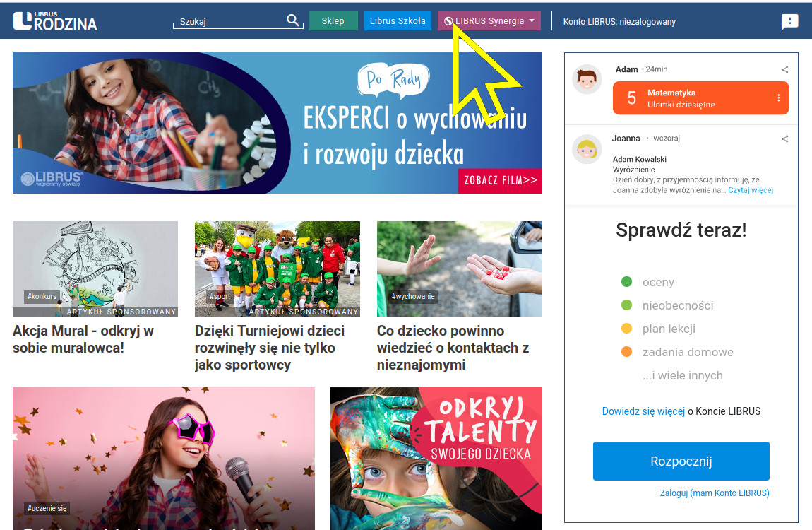Image resolution: width=812 pixels, height=530 pixels.
Task: Open the notification speech-bubble icon
Action: (x=789, y=21)
